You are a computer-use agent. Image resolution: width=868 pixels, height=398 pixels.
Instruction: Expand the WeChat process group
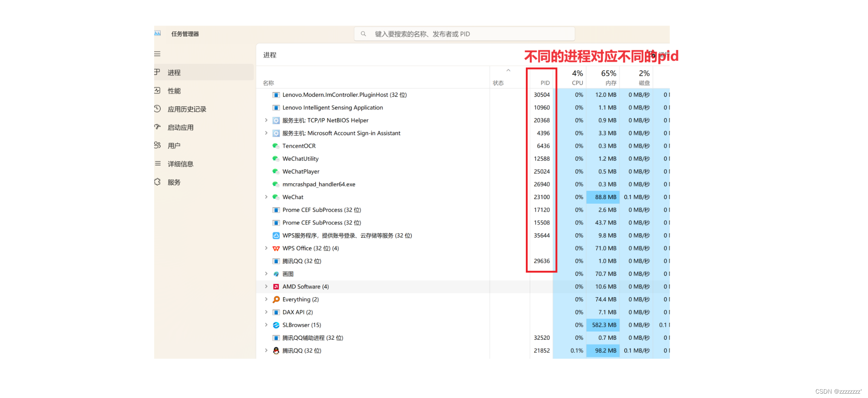pyautogui.click(x=266, y=197)
